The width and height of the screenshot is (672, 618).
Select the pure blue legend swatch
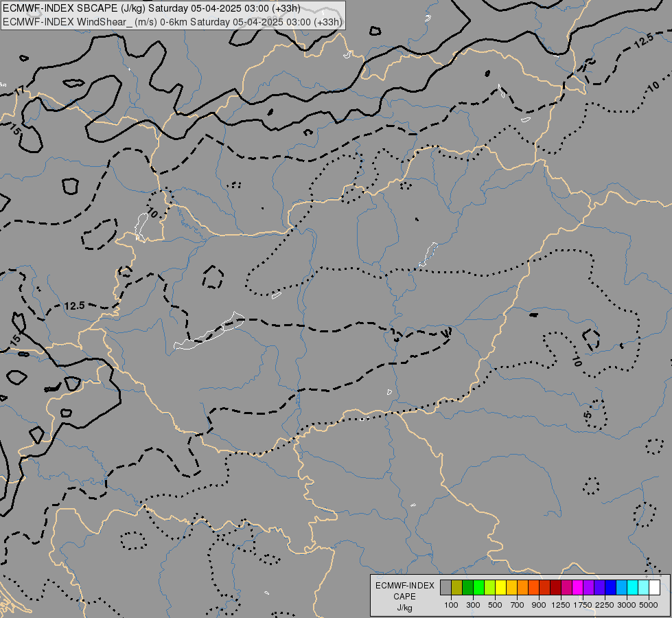click(610, 588)
